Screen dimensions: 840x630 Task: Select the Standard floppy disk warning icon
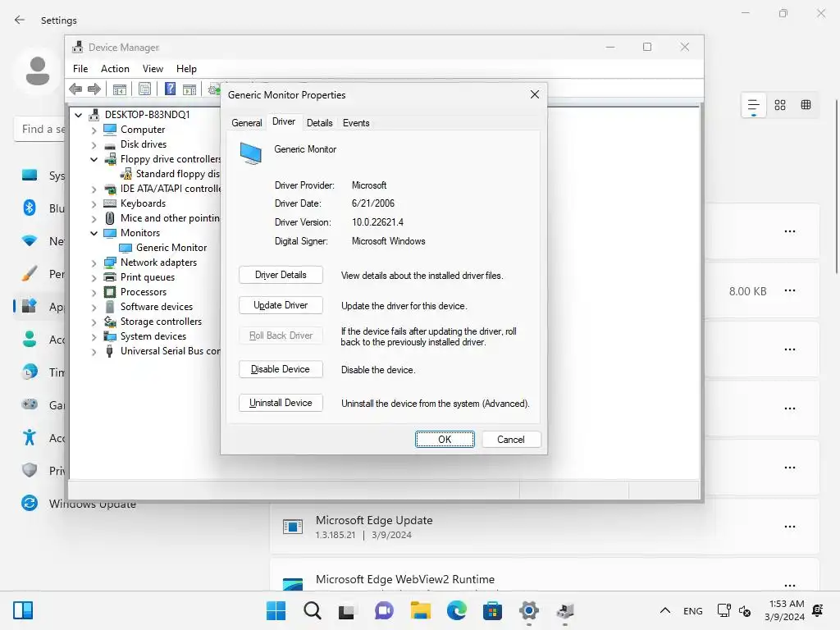pos(126,174)
